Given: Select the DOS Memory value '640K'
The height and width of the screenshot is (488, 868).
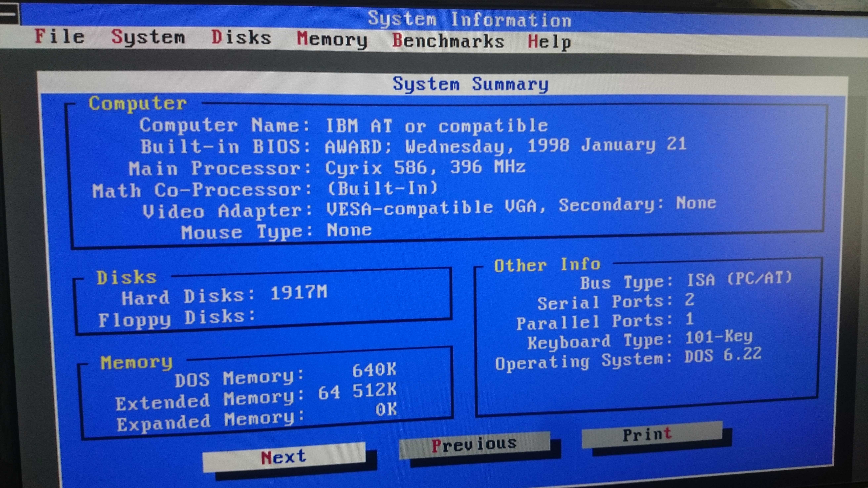Looking at the screenshot, I should [374, 370].
